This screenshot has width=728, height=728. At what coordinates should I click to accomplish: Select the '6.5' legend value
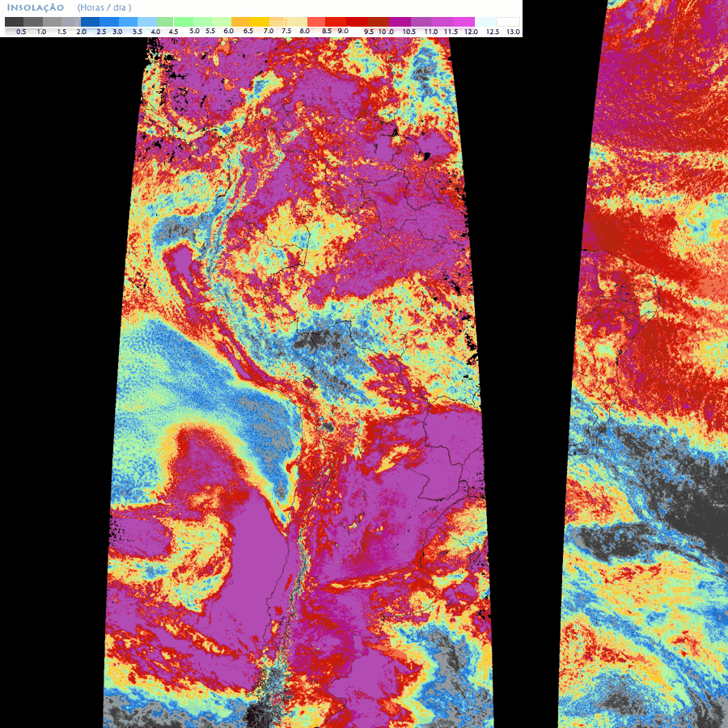[248, 31]
